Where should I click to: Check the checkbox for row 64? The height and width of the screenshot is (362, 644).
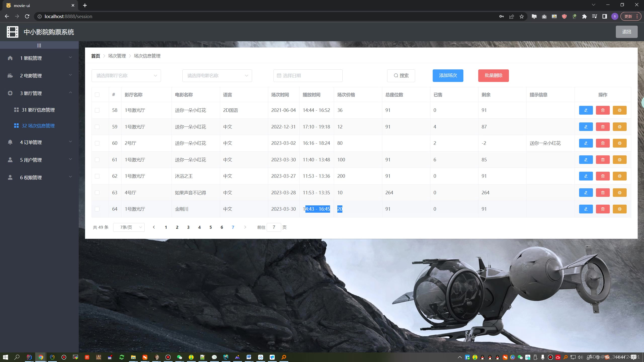pos(97,209)
